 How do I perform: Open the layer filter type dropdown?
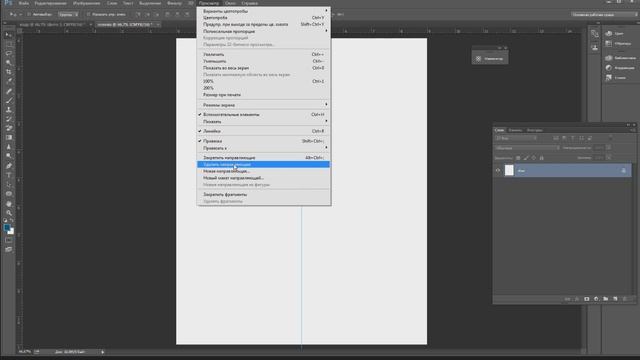(516, 138)
